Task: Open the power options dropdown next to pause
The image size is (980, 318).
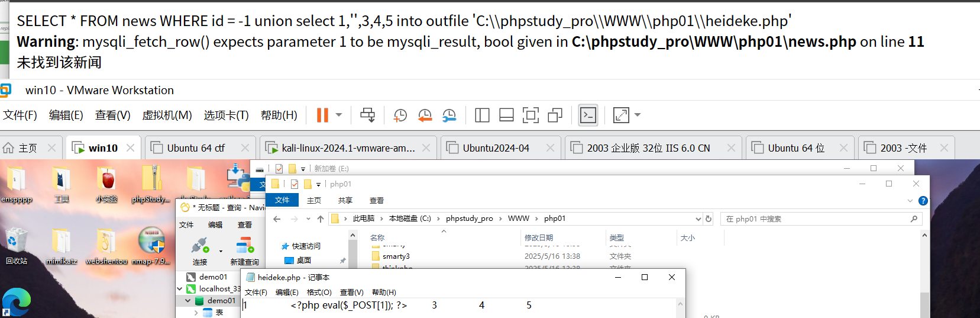Action: click(x=339, y=115)
